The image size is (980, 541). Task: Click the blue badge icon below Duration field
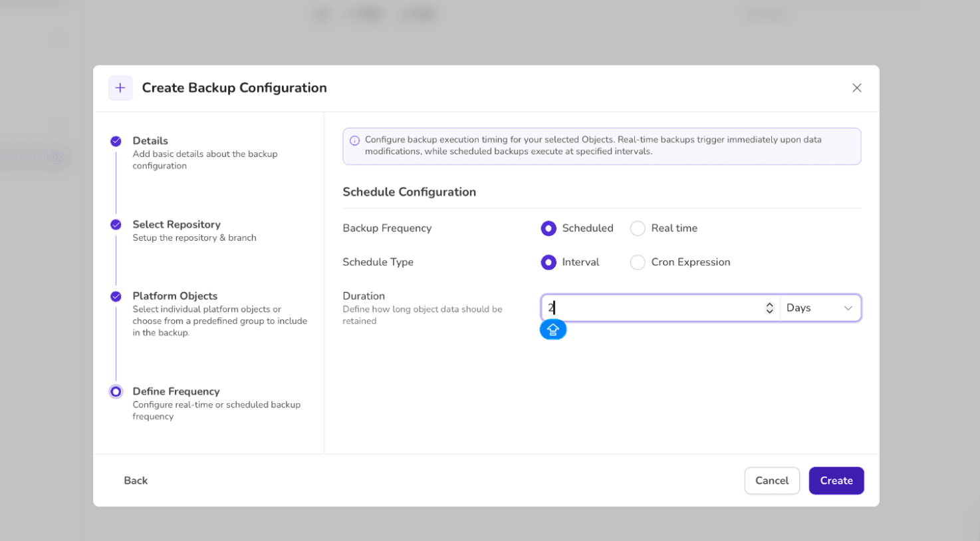(552, 330)
